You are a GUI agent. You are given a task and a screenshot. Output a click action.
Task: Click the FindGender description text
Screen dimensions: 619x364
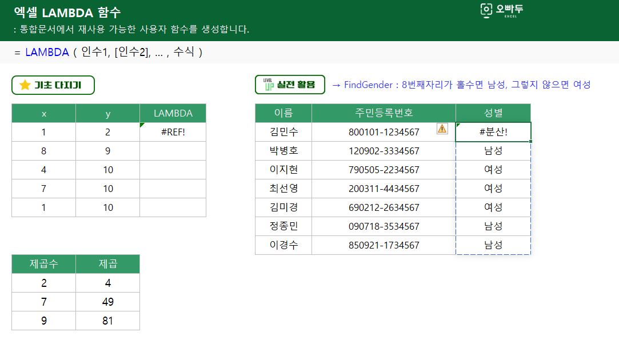(461, 85)
